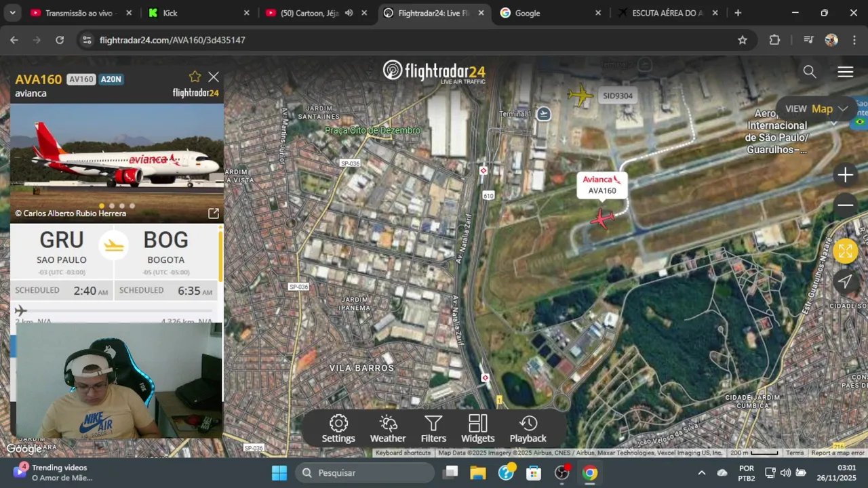This screenshot has width=868, height=488.
Task: Click the AV160 flight number badge
Action: pos(81,79)
